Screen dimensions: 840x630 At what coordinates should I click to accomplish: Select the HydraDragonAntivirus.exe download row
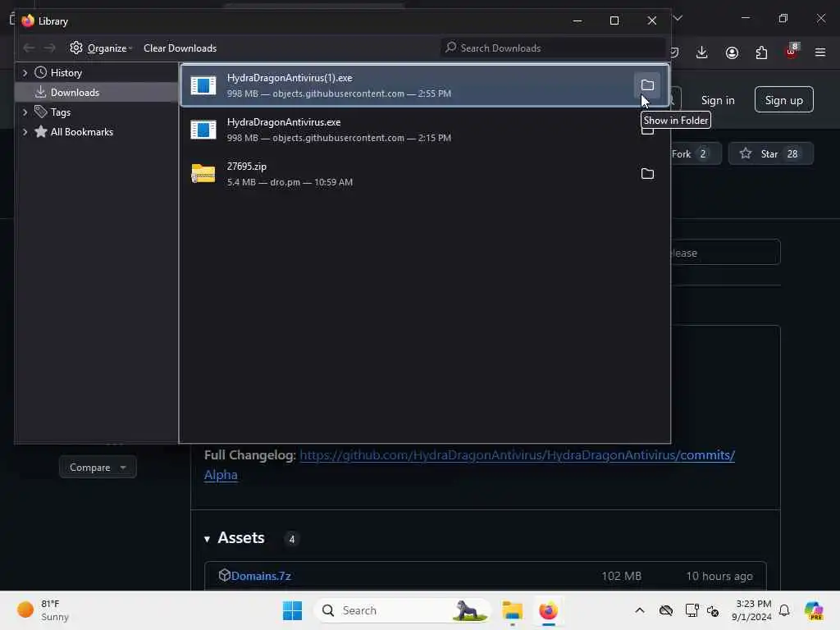pos(424,130)
